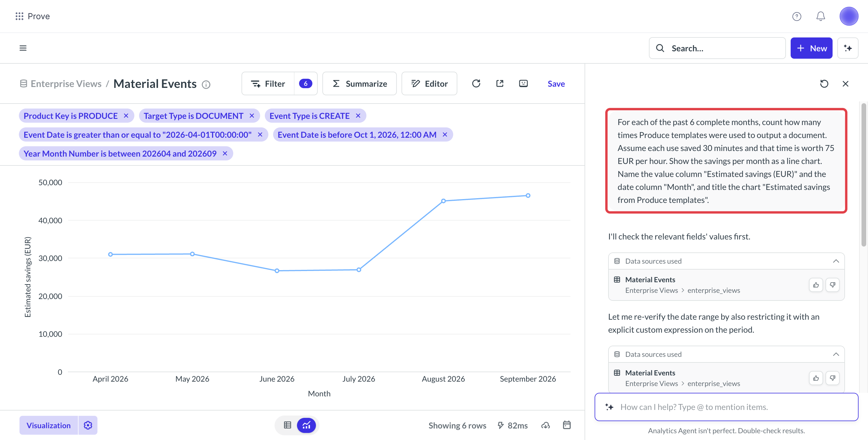Click the How can I help chat input

click(726, 407)
